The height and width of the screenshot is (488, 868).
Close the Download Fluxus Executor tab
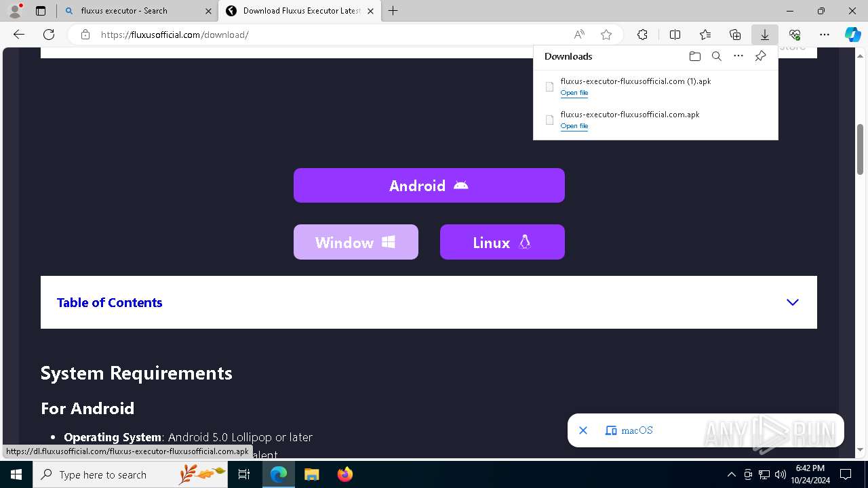(370, 11)
